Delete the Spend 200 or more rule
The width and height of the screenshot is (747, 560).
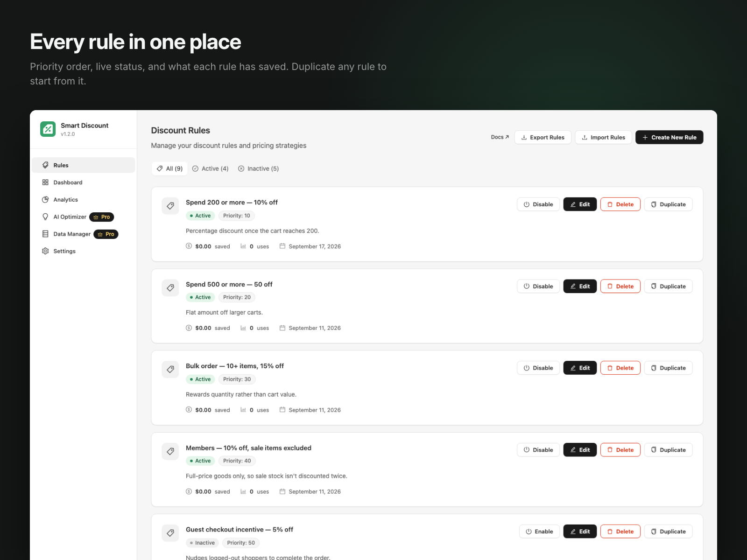[x=620, y=204]
